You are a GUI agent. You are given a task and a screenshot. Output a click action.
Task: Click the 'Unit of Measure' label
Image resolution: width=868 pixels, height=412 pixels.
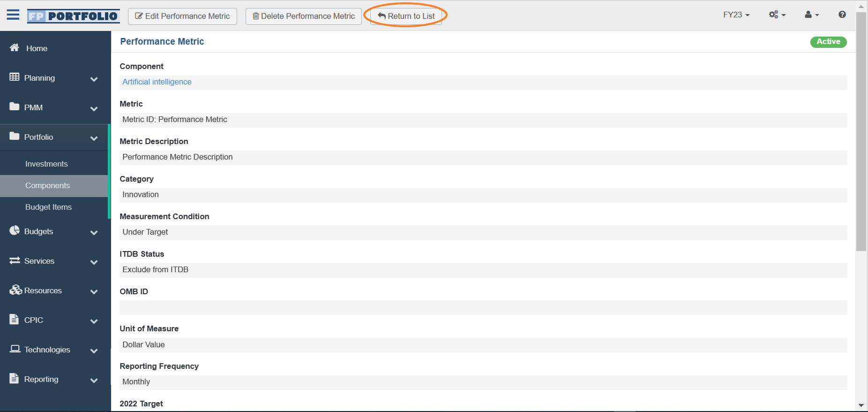tap(149, 328)
